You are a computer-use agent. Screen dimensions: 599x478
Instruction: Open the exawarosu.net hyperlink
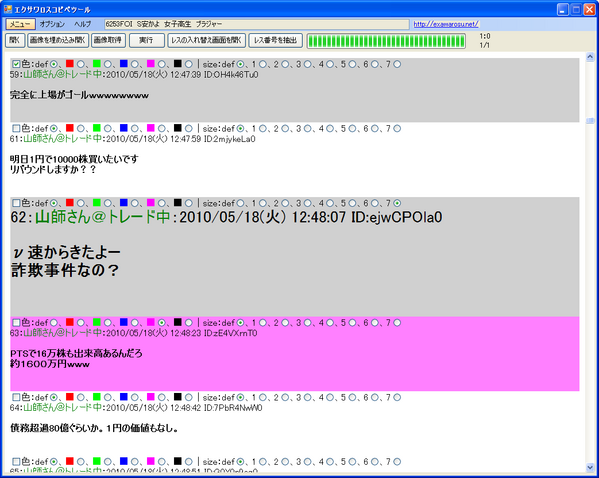446,24
